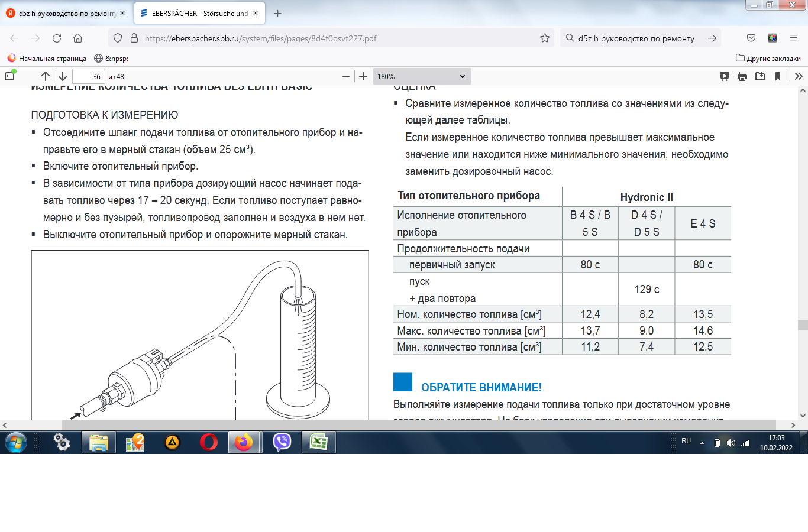The image size is (808, 532).
Task: Bookmark this page with the star icon
Action: pyautogui.click(x=545, y=38)
